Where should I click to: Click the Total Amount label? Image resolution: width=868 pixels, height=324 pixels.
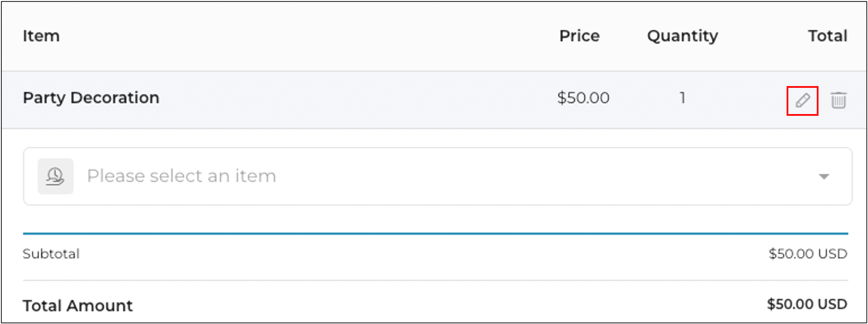(x=78, y=306)
